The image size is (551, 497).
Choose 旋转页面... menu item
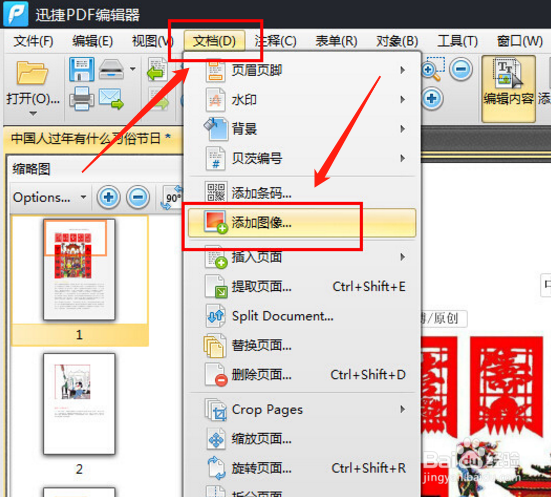(x=302, y=468)
